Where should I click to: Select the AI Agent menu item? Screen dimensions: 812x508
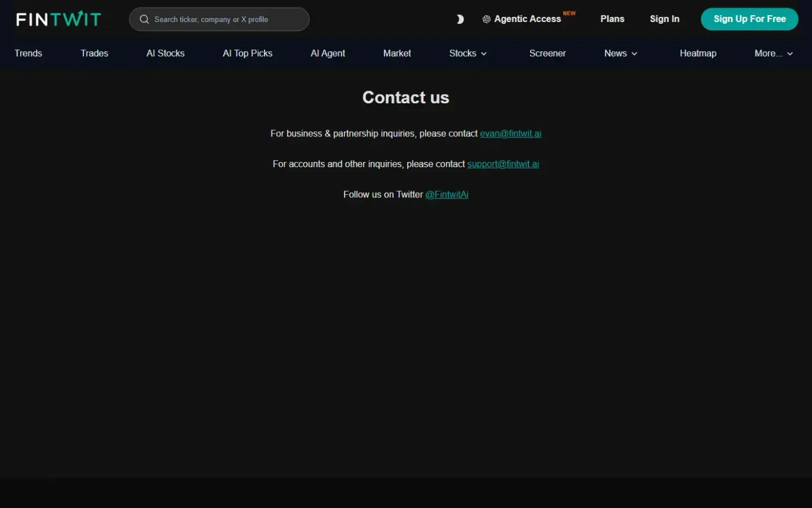pos(328,53)
